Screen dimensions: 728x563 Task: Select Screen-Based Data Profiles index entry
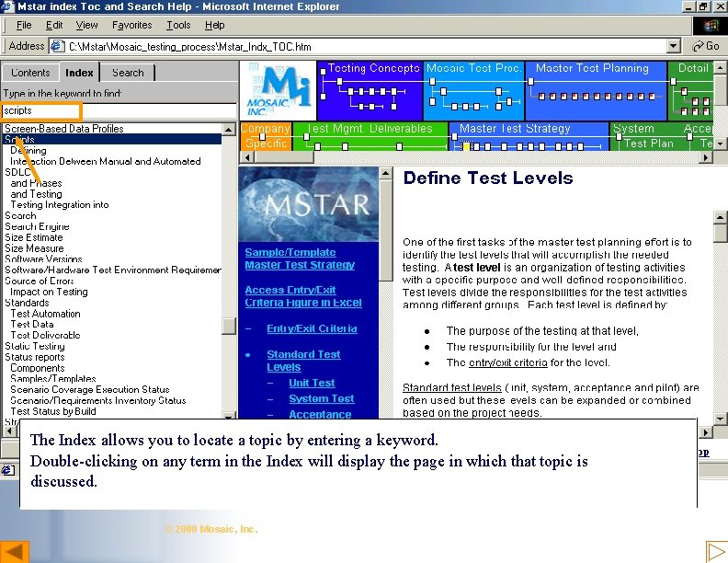pyautogui.click(x=64, y=129)
